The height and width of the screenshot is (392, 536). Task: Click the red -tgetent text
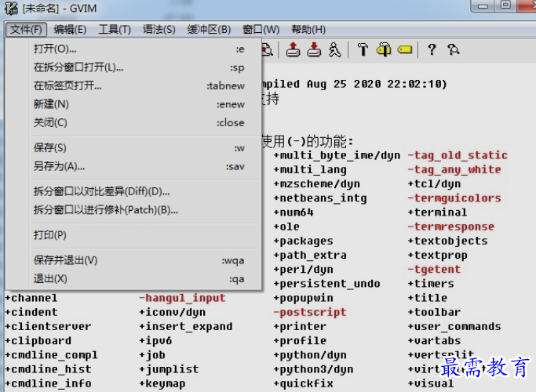pos(434,270)
